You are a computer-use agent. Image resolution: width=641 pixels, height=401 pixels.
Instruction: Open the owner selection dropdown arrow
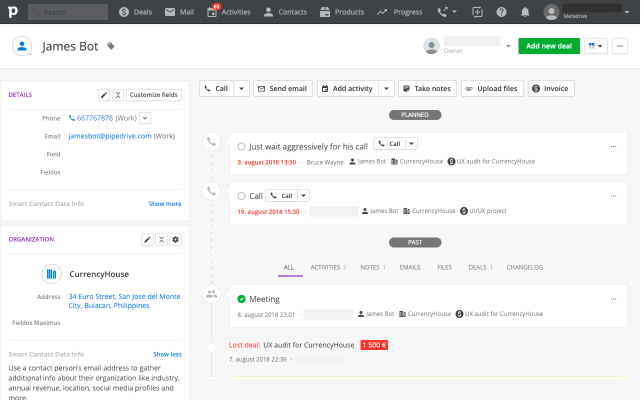point(508,46)
